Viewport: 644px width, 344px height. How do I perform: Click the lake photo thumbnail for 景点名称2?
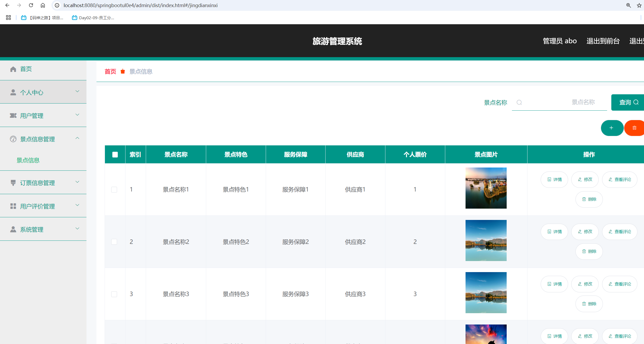pos(486,240)
